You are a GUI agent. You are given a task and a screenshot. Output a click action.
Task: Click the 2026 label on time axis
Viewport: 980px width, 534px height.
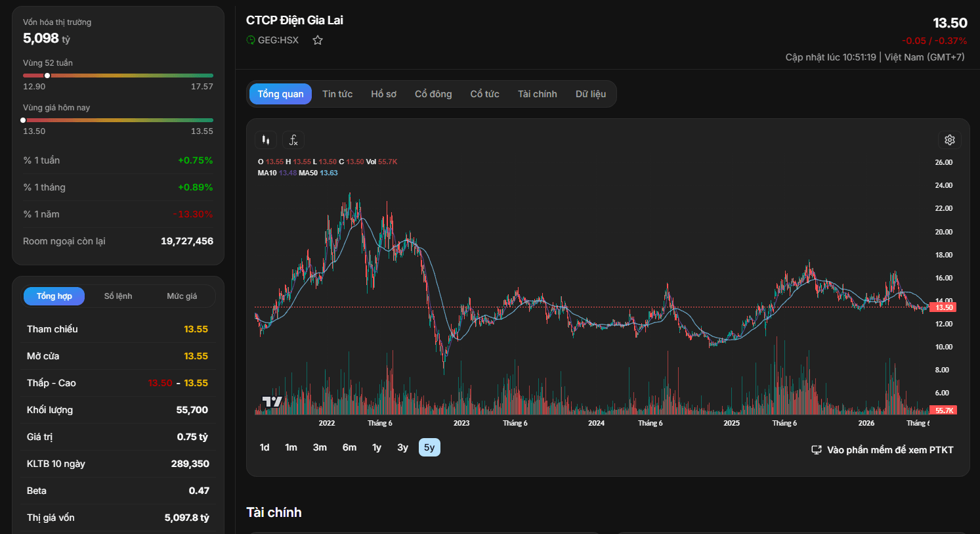click(866, 423)
